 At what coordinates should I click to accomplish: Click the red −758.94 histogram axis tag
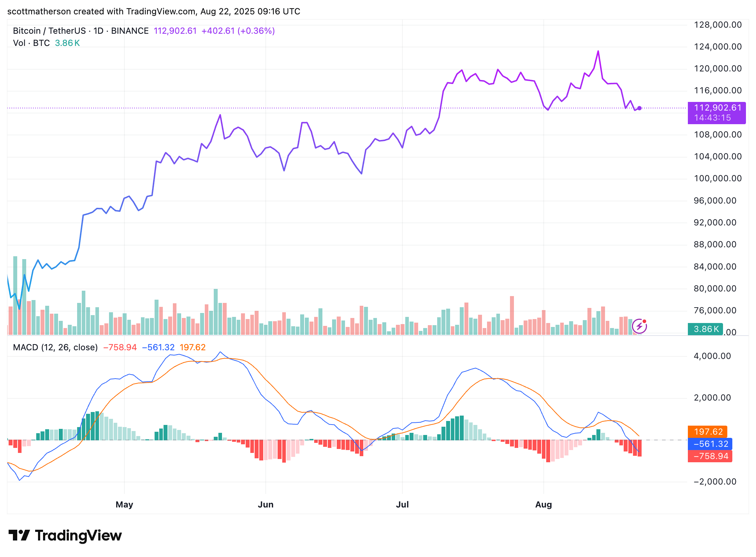tap(710, 456)
